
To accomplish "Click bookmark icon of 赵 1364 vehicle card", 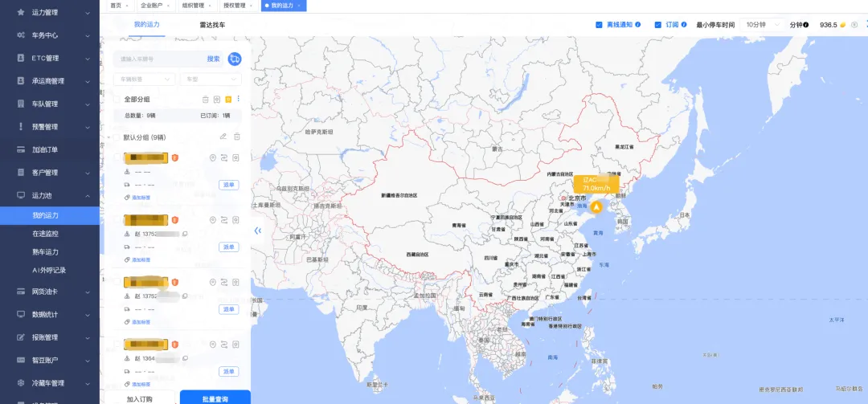I will coord(235,345).
